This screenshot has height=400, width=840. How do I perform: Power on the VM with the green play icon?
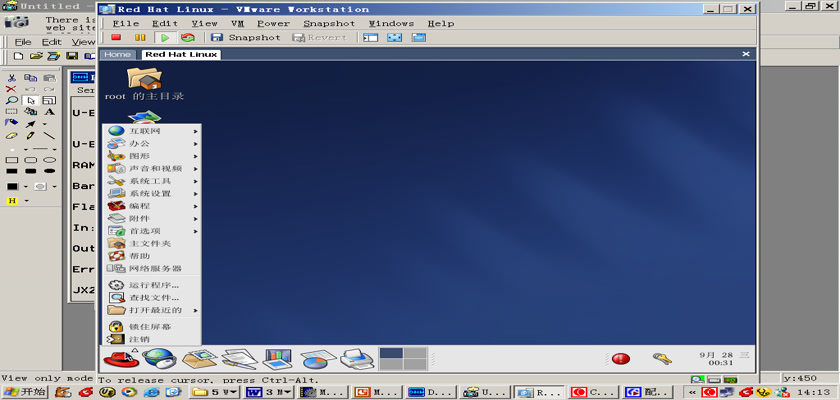(x=165, y=37)
